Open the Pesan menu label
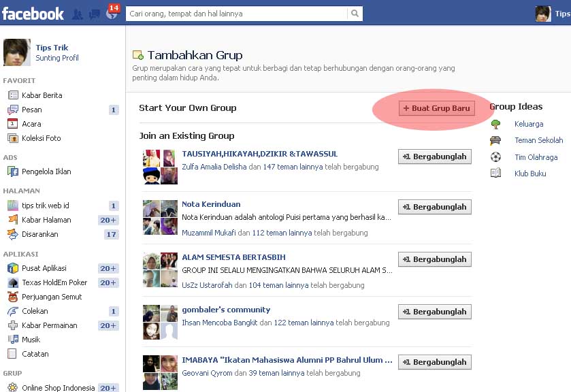The image size is (571, 392). coord(32,110)
